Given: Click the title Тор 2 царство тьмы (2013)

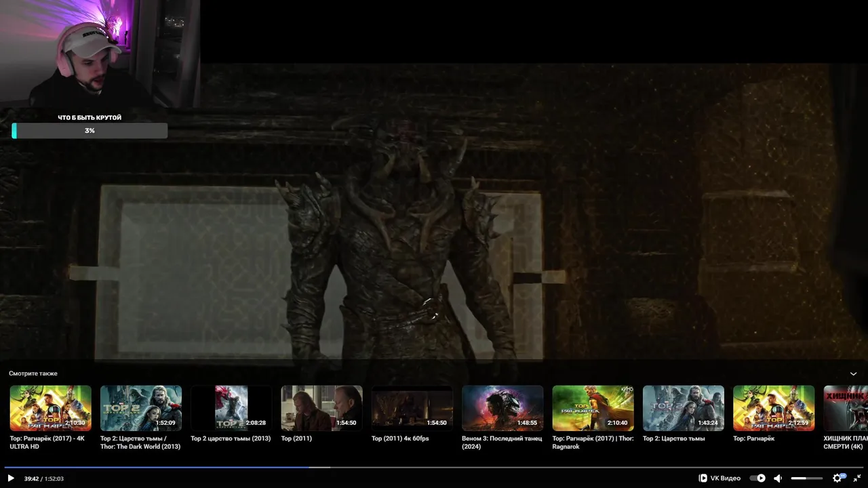Looking at the screenshot, I should [231, 439].
